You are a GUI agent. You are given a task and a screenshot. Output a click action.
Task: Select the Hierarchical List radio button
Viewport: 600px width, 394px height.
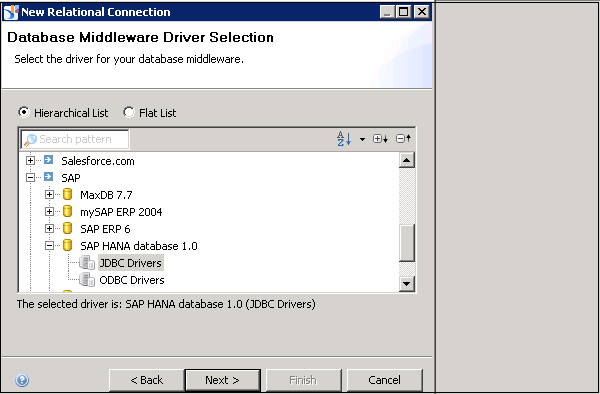tap(24, 112)
